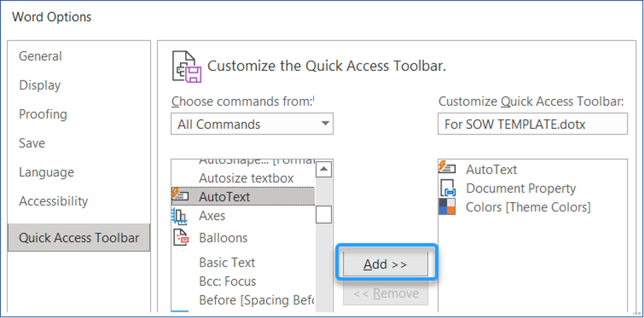Show the Accessibility options tab

(53, 201)
